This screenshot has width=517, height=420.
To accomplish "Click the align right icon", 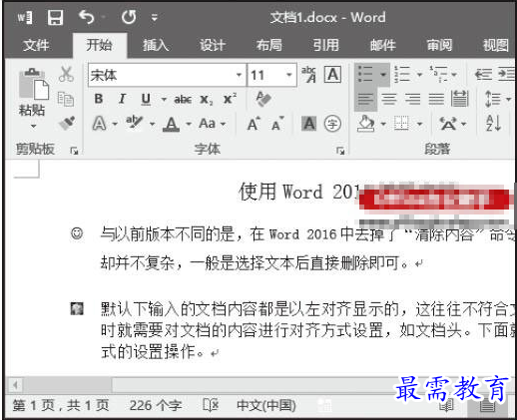I will coord(412,99).
